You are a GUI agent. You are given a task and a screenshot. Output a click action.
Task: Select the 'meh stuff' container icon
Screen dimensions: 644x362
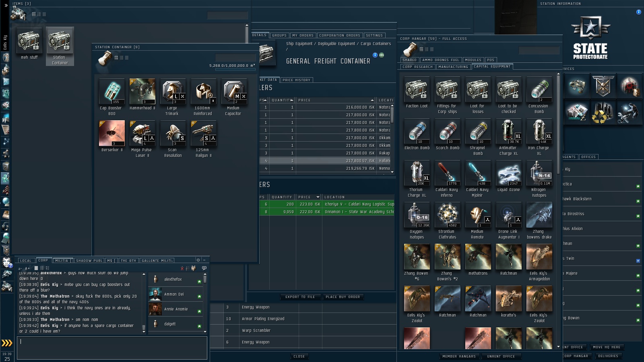click(x=29, y=41)
